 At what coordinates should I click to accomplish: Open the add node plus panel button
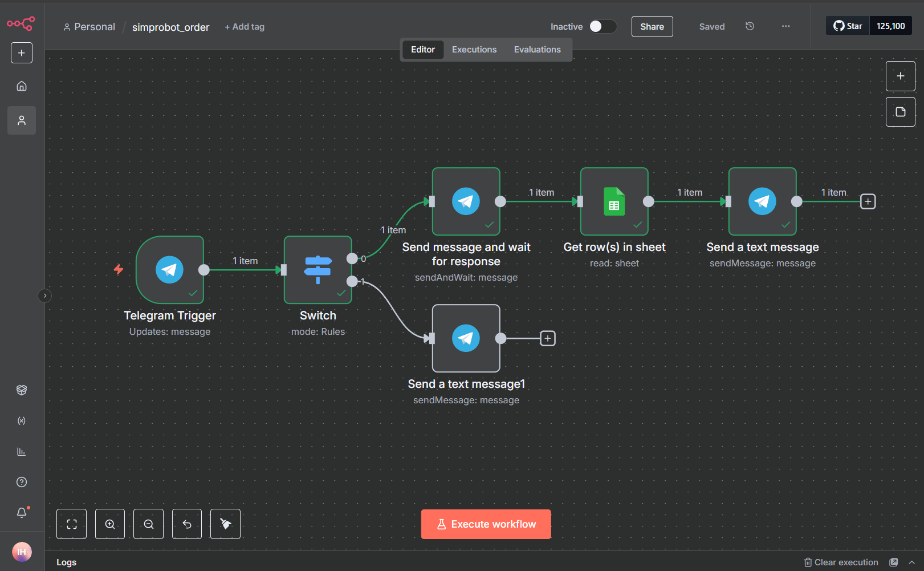tap(901, 76)
